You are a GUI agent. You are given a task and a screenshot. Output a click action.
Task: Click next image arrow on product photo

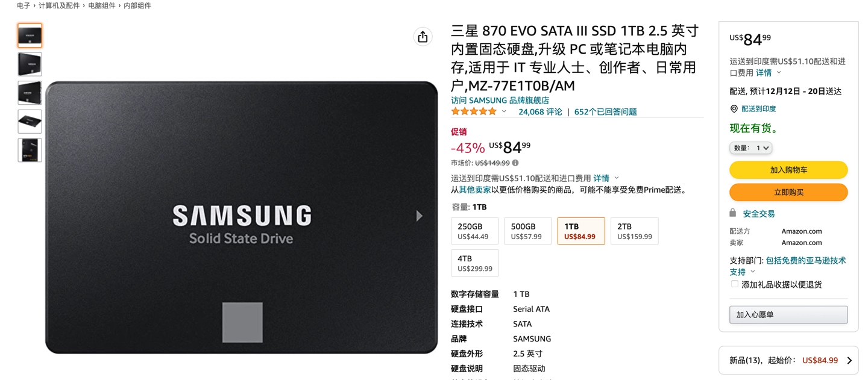click(420, 216)
